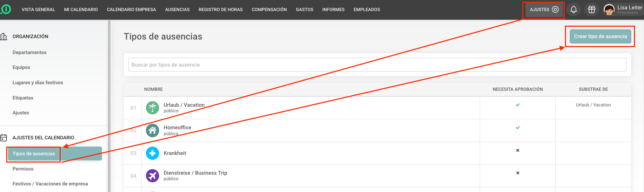The image size is (644, 192).
Task: Click Urlaub / Vacation in Substrae de column
Action: [593, 105]
